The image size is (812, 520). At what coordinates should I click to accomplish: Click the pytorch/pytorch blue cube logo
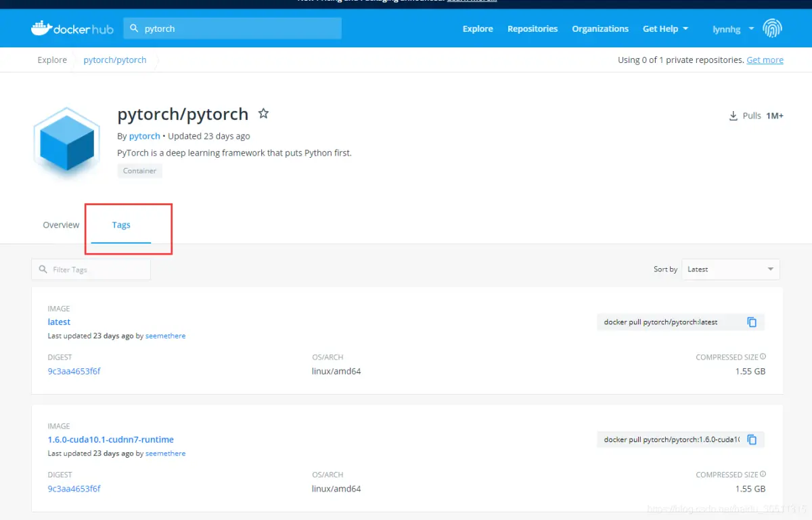click(x=66, y=143)
